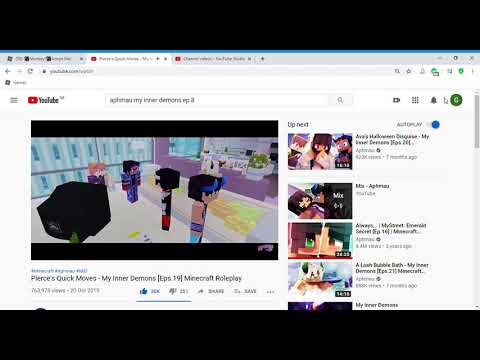The height and width of the screenshot is (360, 480).
Task: Open the Emerald Secret Ep.16 thumbnail
Action: pyautogui.click(x=320, y=240)
